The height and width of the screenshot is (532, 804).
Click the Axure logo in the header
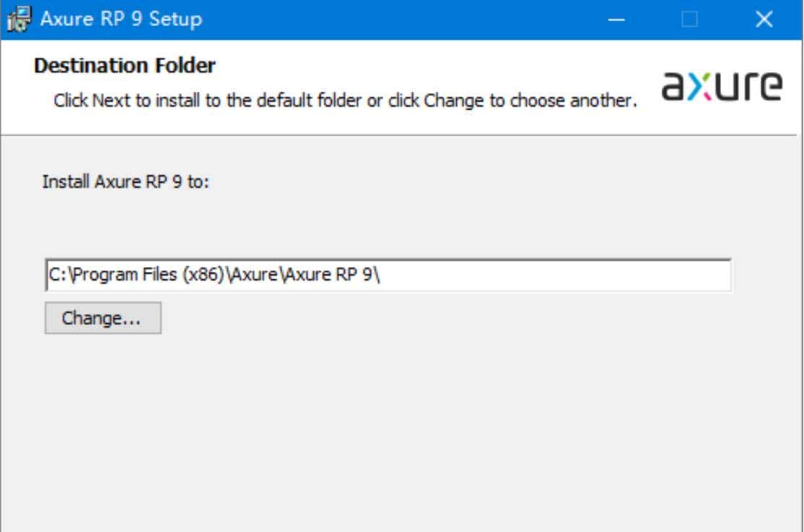click(721, 86)
